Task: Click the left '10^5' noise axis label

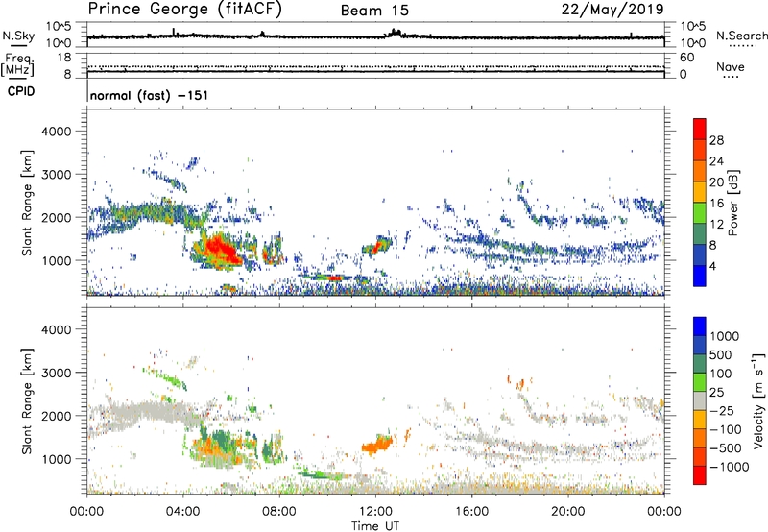Action: (x=59, y=27)
